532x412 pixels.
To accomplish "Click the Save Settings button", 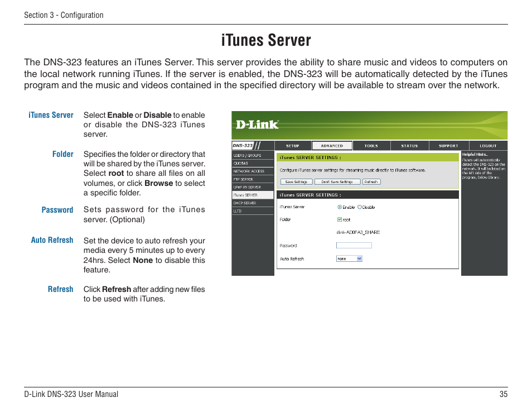I will point(296,181).
